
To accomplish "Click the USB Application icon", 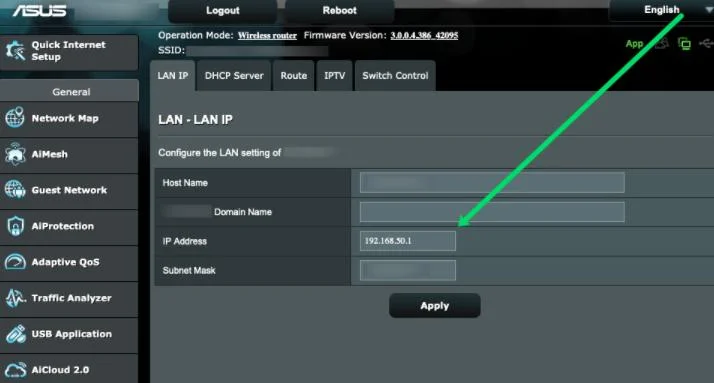I will pyautogui.click(x=15, y=334).
